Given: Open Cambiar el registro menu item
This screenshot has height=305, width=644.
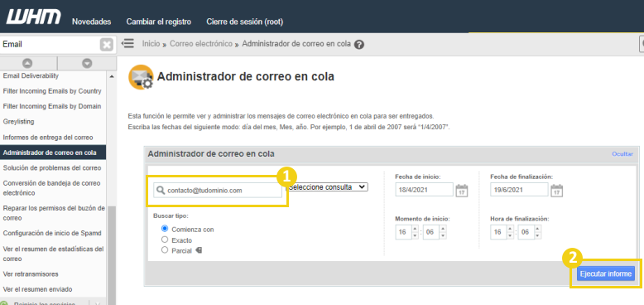Looking at the screenshot, I should point(159,22).
